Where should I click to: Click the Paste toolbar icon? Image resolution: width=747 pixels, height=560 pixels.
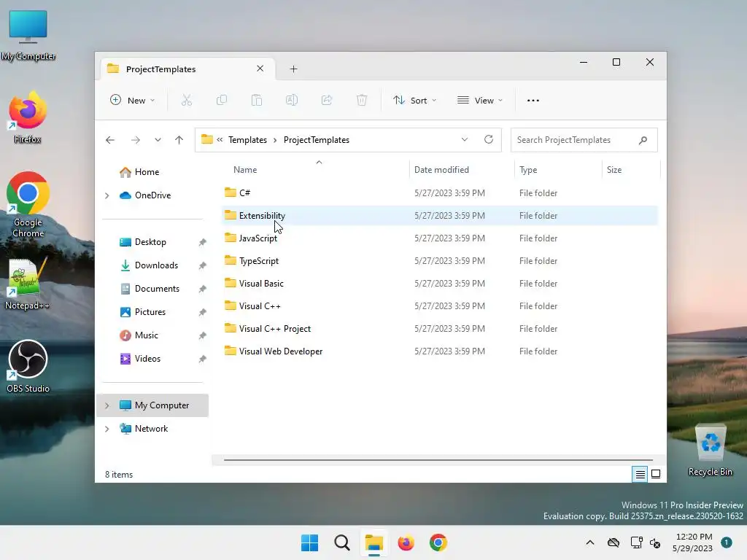point(257,101)
